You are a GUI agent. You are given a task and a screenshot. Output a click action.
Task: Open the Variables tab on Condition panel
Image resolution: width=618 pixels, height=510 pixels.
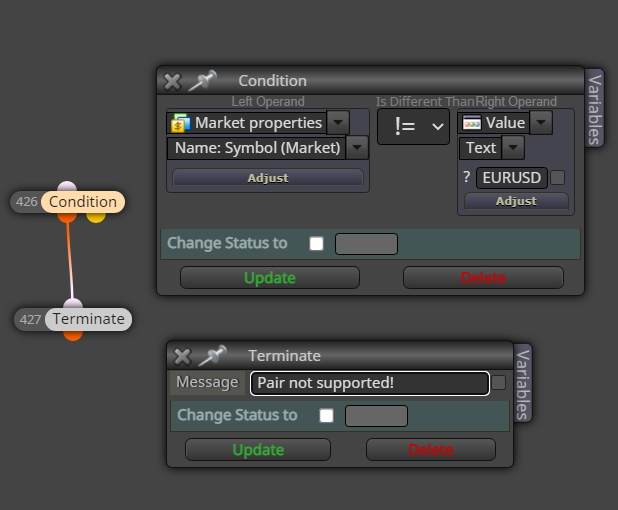594,109
